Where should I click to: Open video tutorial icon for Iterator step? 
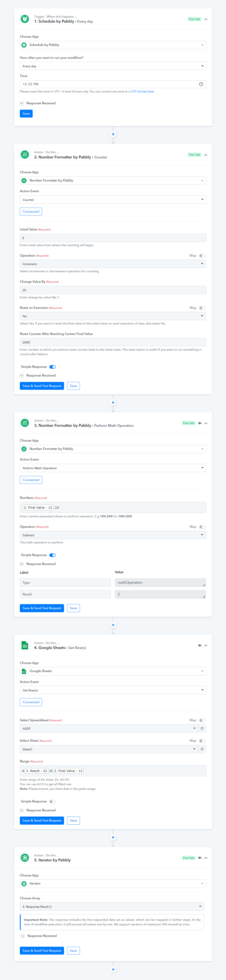[x=200, y=858]
